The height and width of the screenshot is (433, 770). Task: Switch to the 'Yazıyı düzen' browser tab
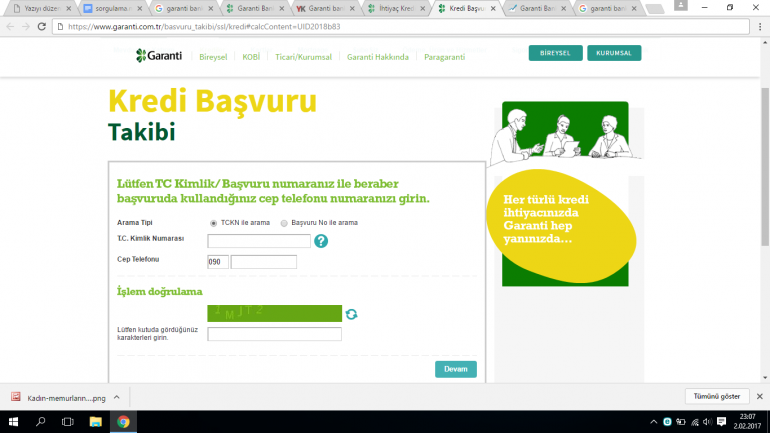[40, 8]
